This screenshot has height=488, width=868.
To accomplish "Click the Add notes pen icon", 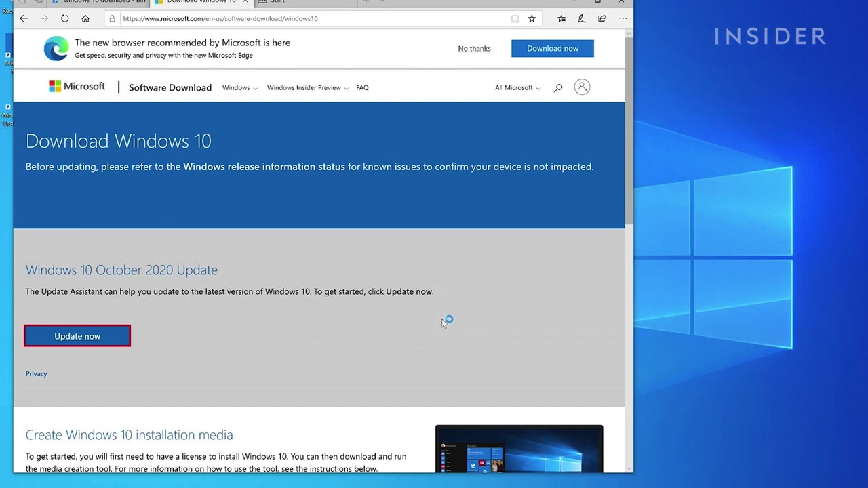I will [x=581, y=18].
